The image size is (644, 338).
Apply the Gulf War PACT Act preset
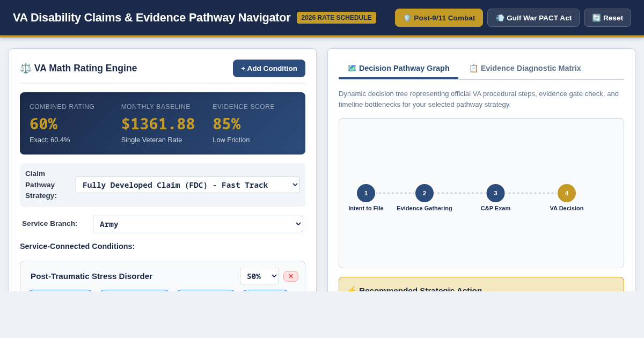click(533, 18)
